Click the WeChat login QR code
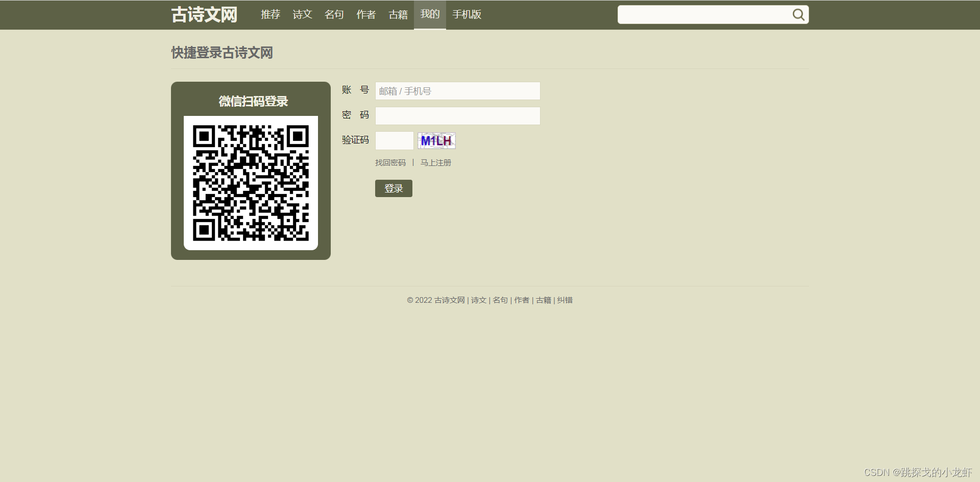The height and width of the screenshot is (482, 980). pyautogui.click(x=251, y=183)
